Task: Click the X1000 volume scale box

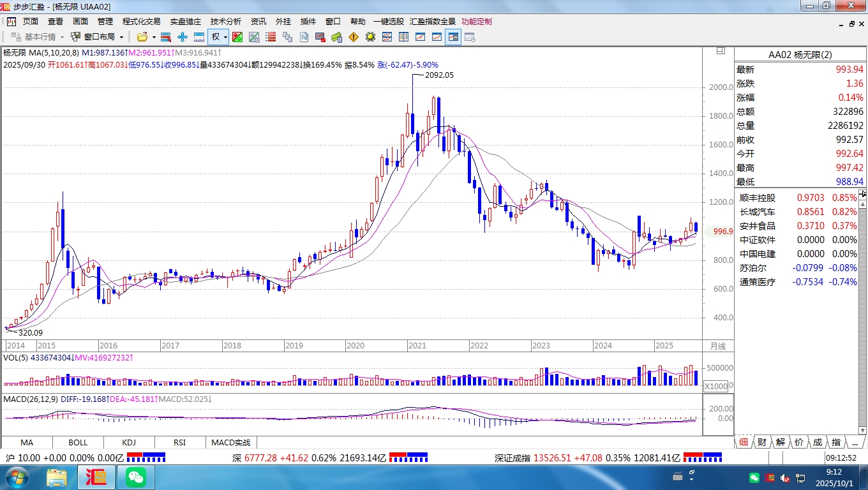Action: 715,386
